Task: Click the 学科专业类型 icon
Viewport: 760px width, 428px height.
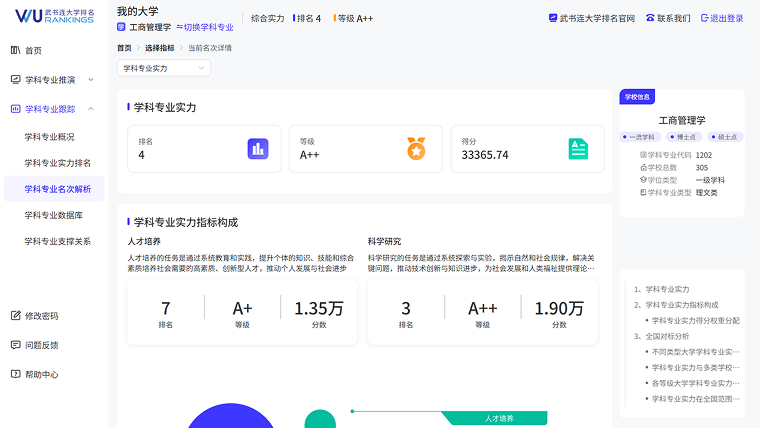Action: [x=644, y=192]
